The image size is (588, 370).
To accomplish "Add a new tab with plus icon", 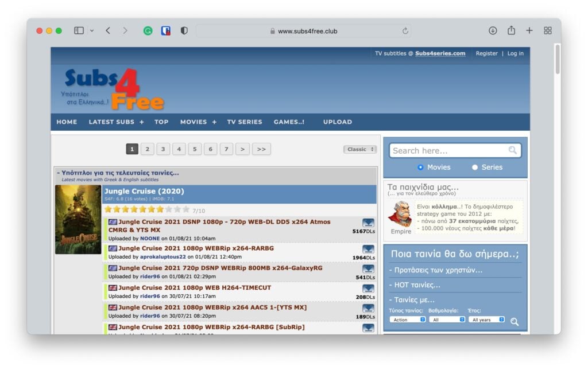I will (529, 31).
